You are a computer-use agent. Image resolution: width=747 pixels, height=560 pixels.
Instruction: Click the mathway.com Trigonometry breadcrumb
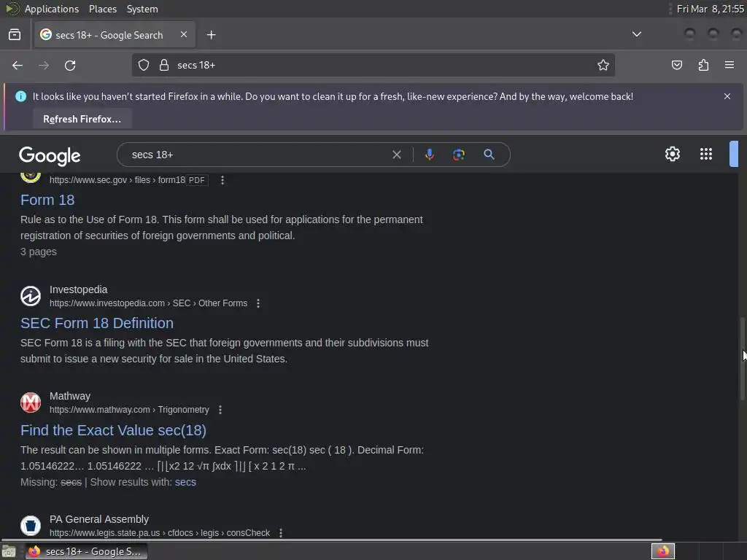tap(129, 410)
